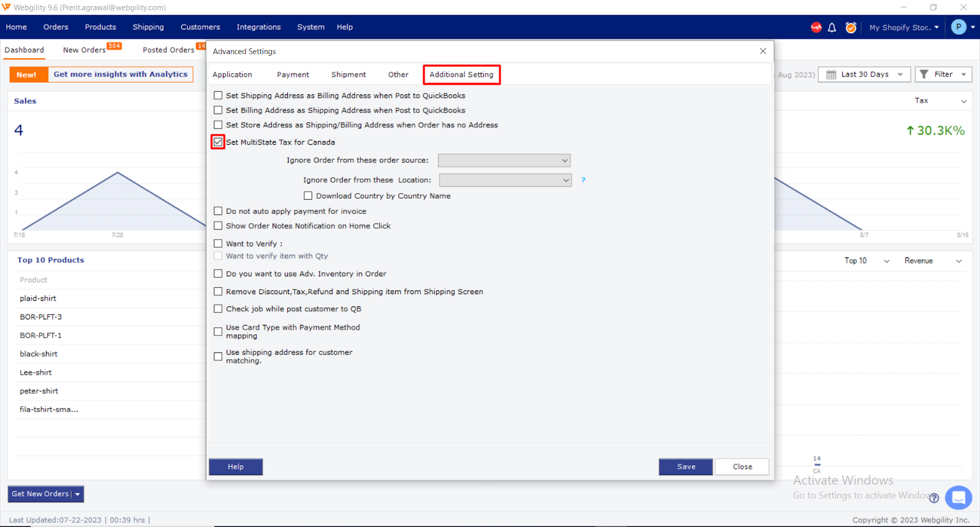Open the red activity alert icon
980x527 pixels.
pyautogui.click(x=816, y=27)
